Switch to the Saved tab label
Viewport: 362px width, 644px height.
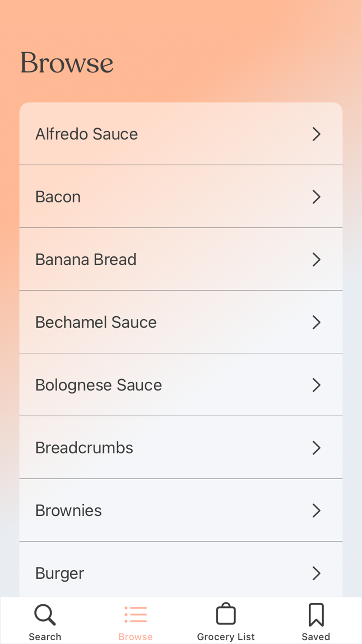coord(316,637)
